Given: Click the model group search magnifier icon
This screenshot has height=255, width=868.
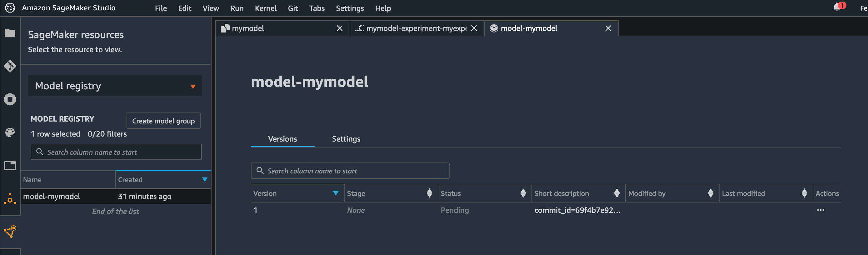Looking at the screenshot, I should [40, 152].
